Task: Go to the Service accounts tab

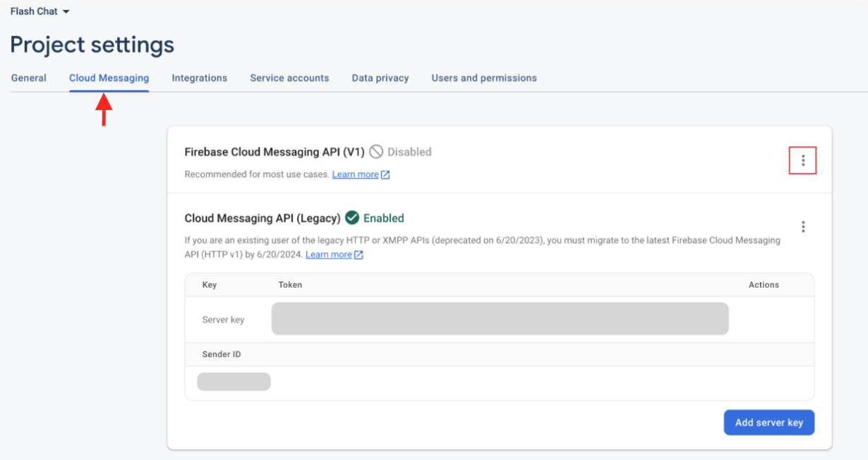Action: pyautogui.click(x=289, y=78)
